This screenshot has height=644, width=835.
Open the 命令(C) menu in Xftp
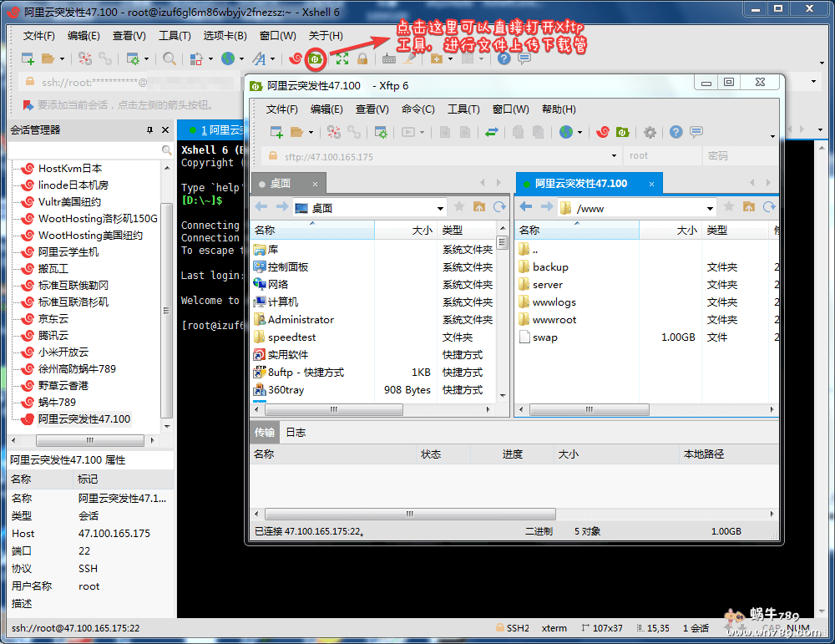(x=417, y=109)
